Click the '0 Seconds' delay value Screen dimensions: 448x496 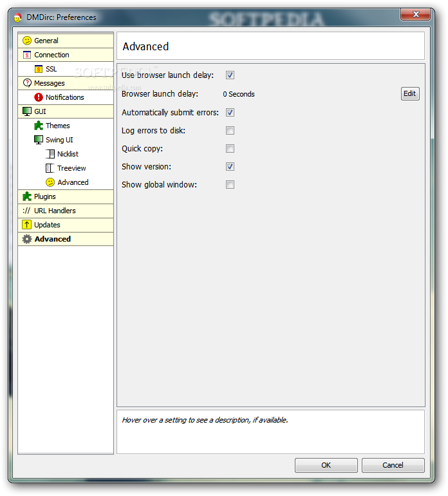tap(239, 94)
